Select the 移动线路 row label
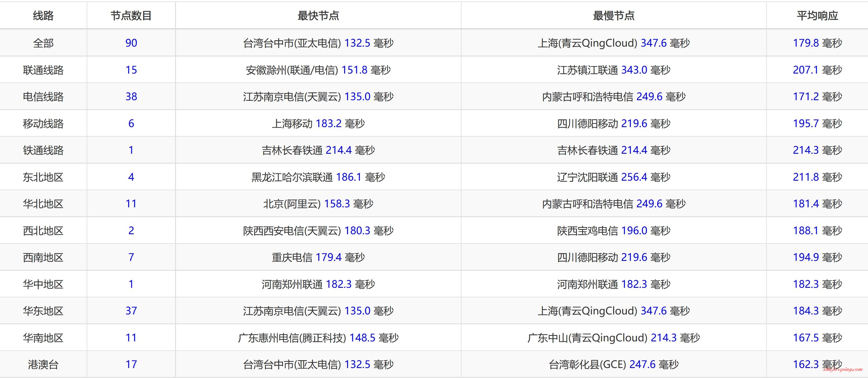 coord(43,124)
